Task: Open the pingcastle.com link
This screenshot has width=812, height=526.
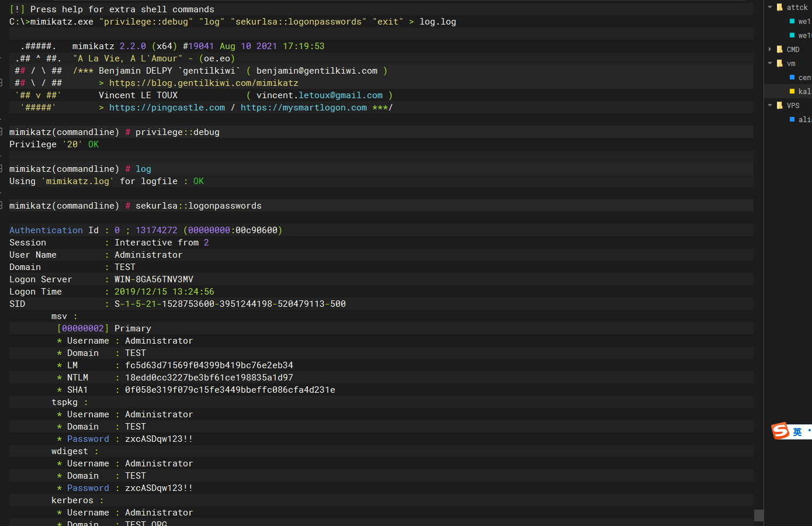Action: 167,108
